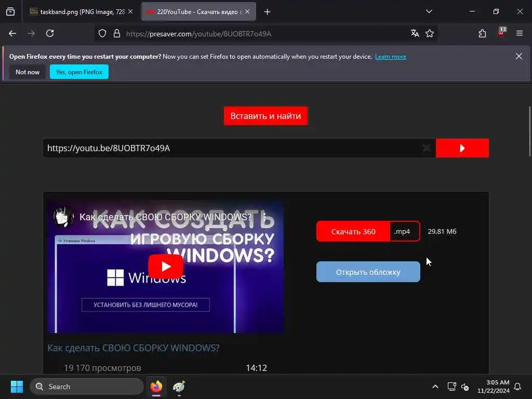The image size is (532, 399).
Task: Open the Firefox application menu
Action: (x=520, y=33)
